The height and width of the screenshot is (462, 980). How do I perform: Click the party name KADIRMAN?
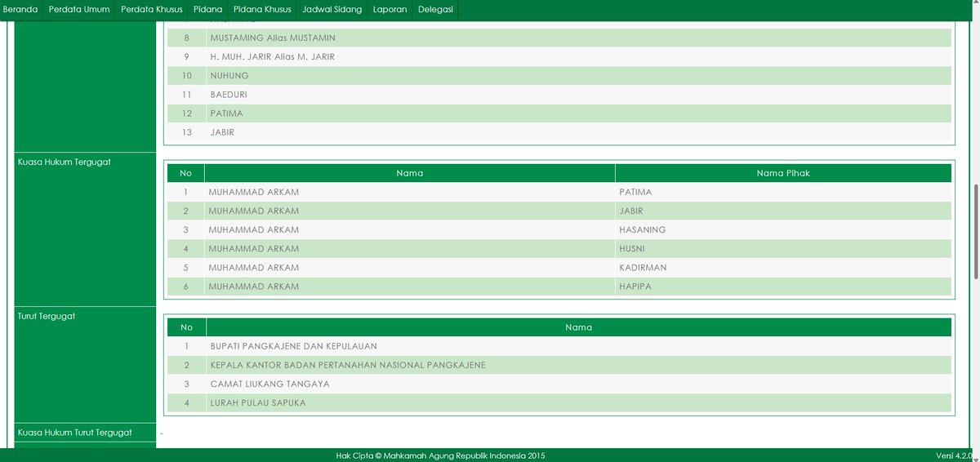pyautogui.click(x=643, y=268)
